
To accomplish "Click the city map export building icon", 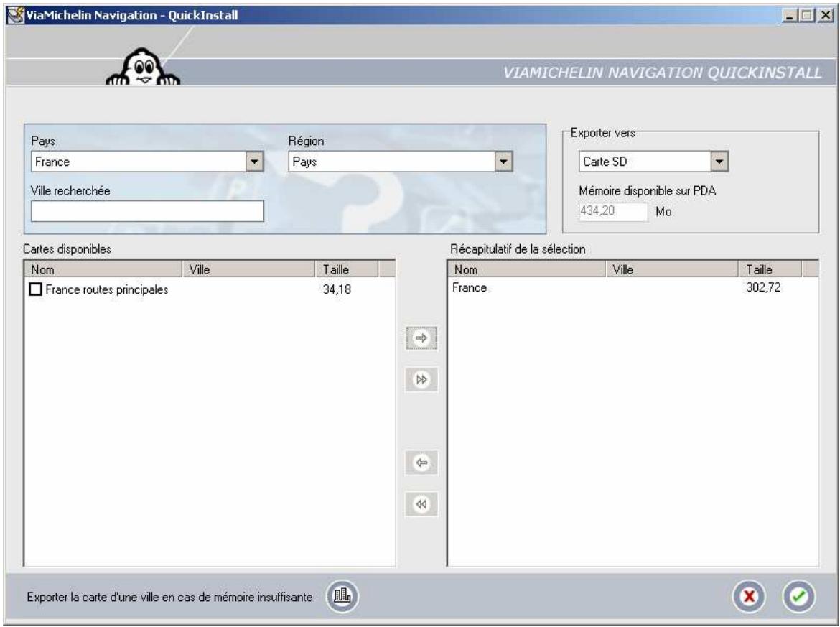I will 342,596.
